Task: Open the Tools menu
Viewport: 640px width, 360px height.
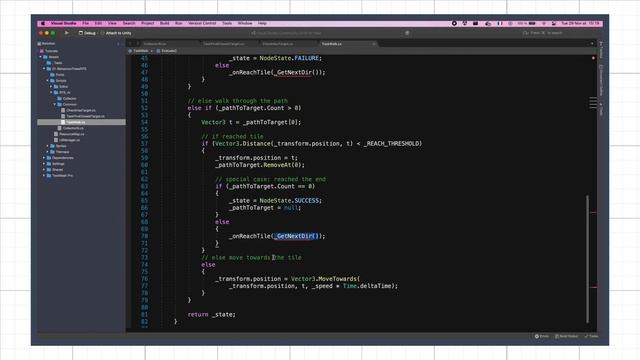Action: click(x=227, y=24)
